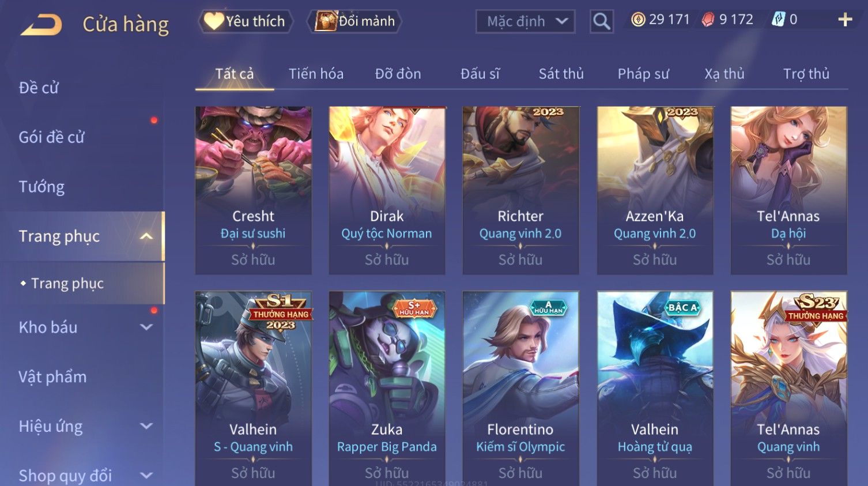The height and width of the screenshot is (486, 868).
Task: Select the Tiến hóa tab
Action: [316, 74]
